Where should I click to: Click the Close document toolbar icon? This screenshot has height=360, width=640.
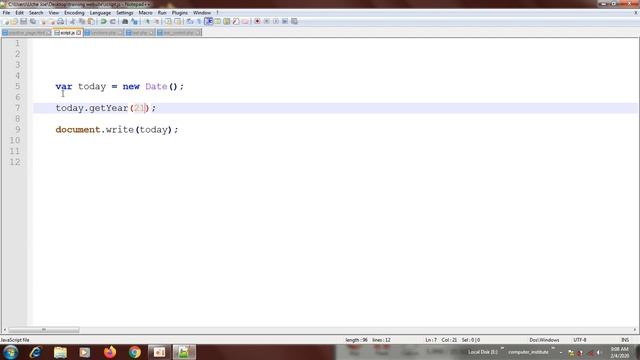43,21
